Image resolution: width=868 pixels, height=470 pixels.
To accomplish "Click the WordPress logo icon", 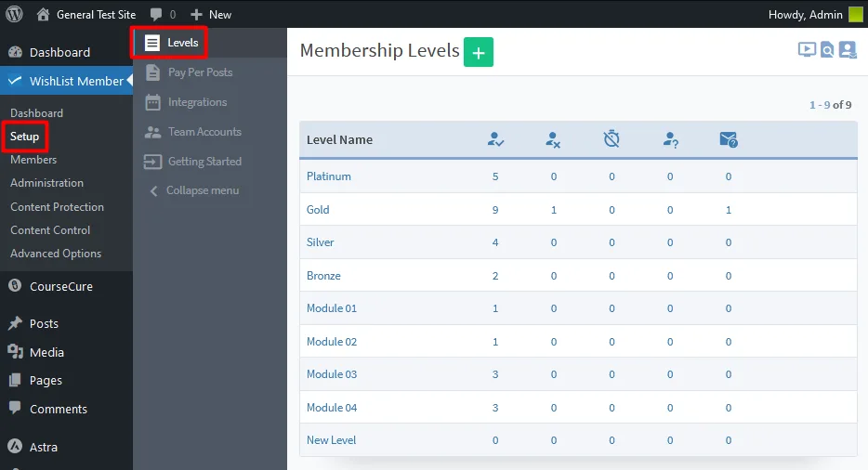I will (14, 14).
